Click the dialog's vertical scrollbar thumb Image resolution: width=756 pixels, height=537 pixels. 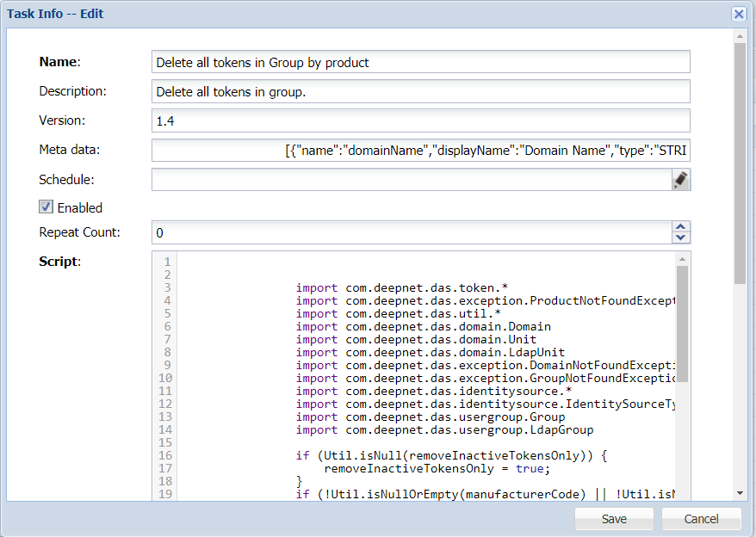point(740,164)
